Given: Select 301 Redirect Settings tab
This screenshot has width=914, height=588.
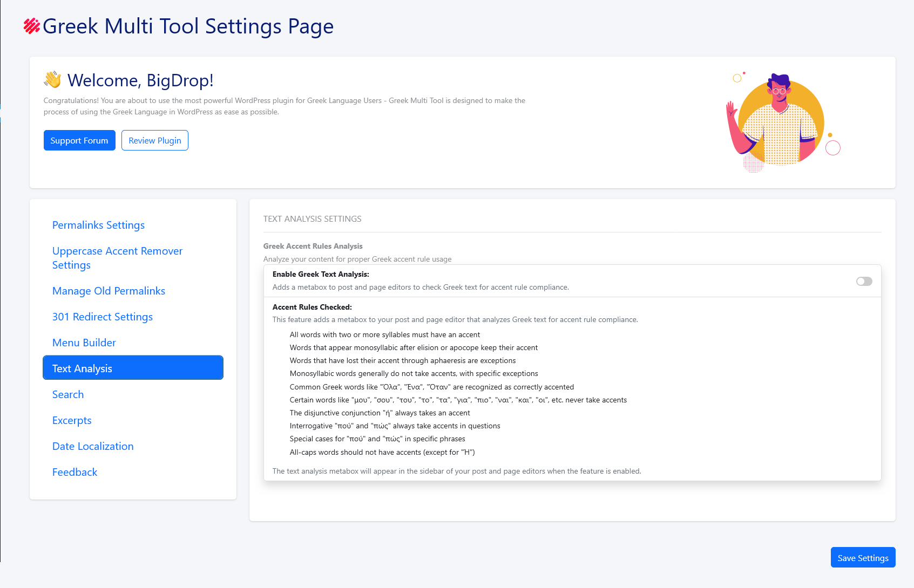Looking at the screenshot, I should (x=103, y=317).
